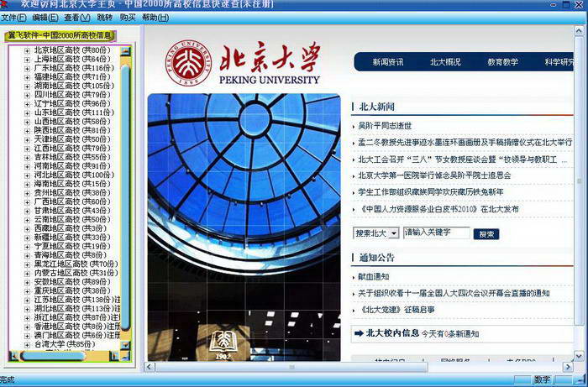Viewport: 588px width, 387px height.
Task: Click tree panel scroll-up arrow
Action: click(x=125, y=51)
